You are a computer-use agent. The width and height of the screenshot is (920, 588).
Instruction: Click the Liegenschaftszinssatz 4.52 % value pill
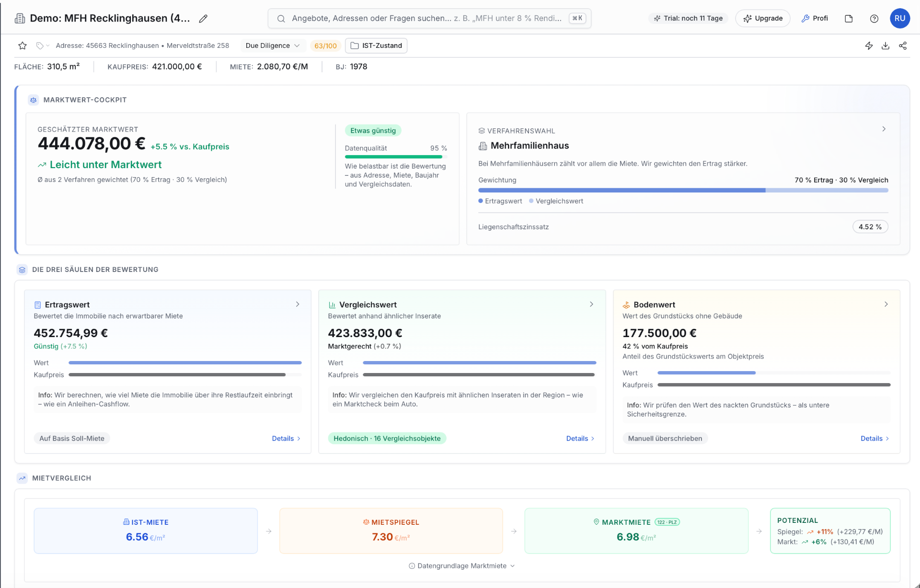pyautogui.click(x=870, y=226)
